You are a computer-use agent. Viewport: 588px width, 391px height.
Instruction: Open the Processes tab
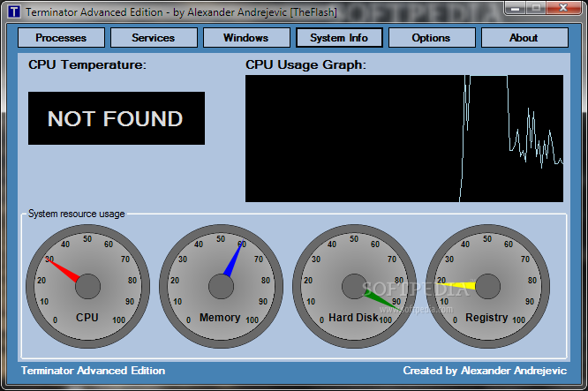click(x=61, y=38)
